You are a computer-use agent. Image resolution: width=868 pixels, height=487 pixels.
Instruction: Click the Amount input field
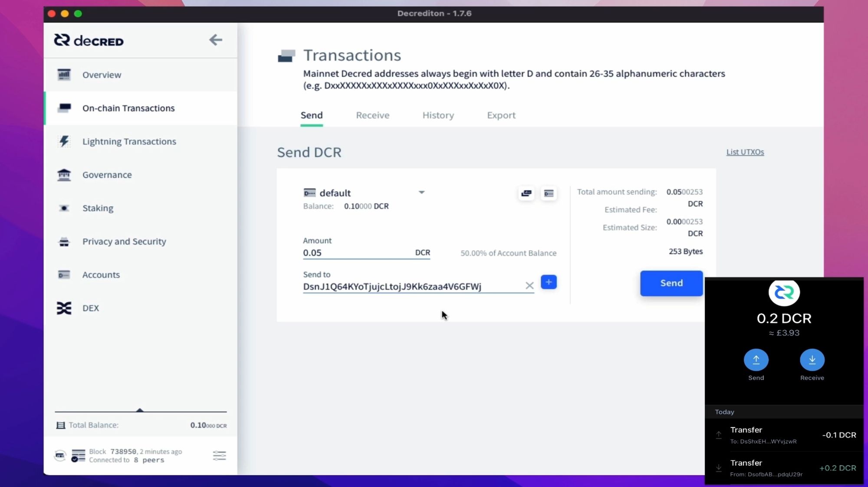356,253
